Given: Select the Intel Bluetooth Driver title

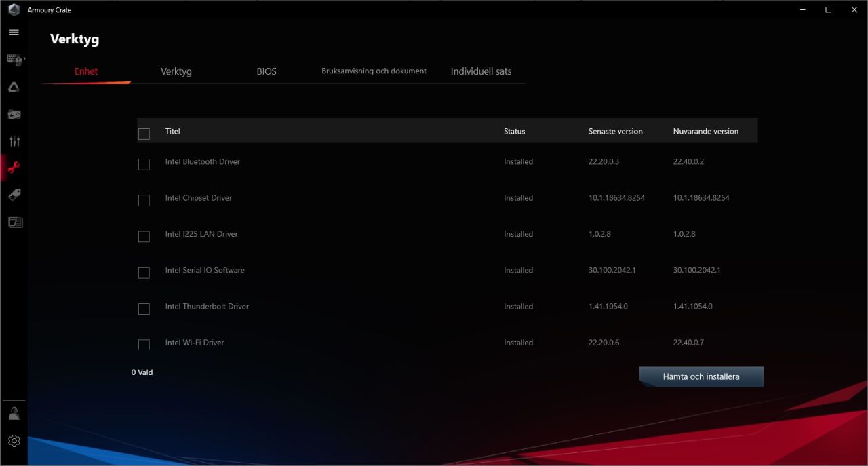Looking at the screenshot, I should 202,161.
